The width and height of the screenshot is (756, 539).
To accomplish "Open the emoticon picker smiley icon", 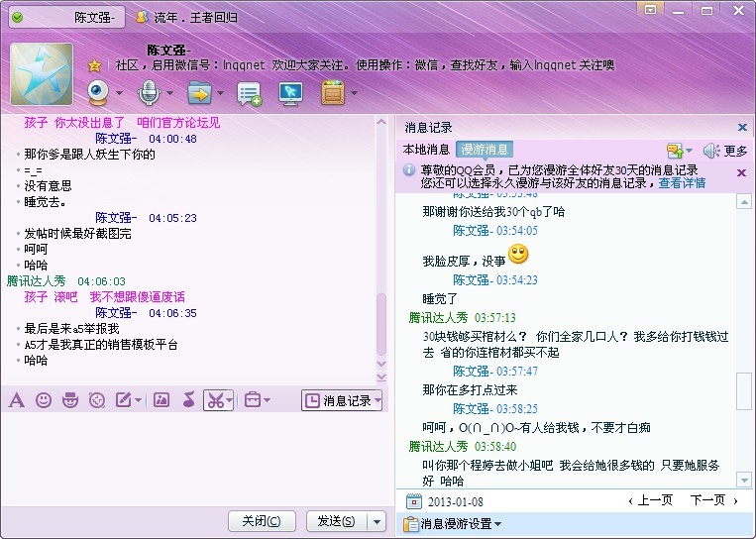I will pos(44,400).
